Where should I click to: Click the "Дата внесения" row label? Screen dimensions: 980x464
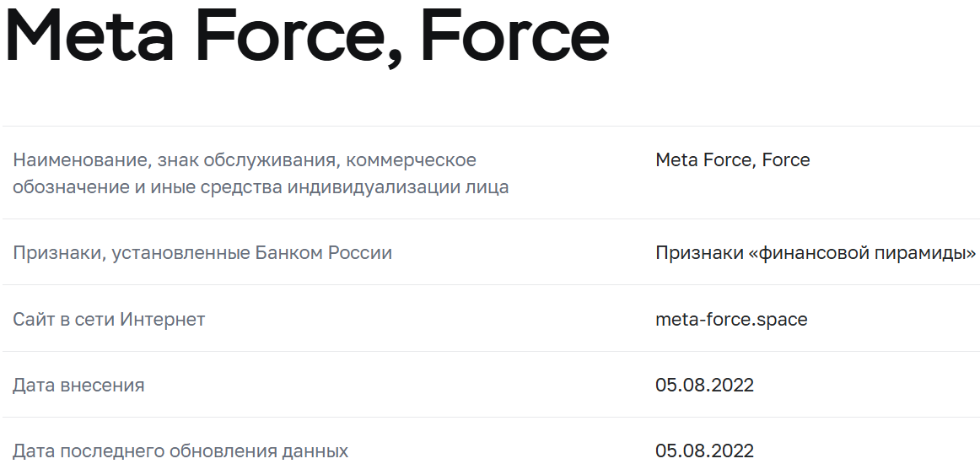pyautogui.click(x=78, y=386)
